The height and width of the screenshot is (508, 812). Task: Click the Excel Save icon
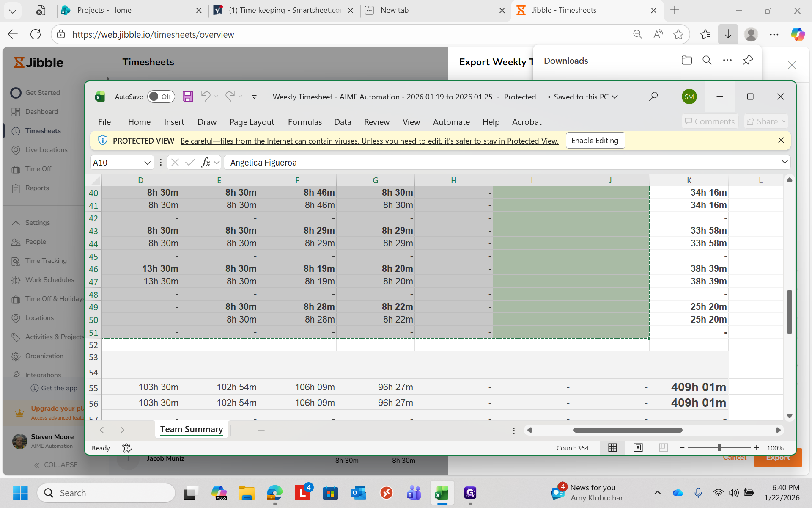click(187, 97)
